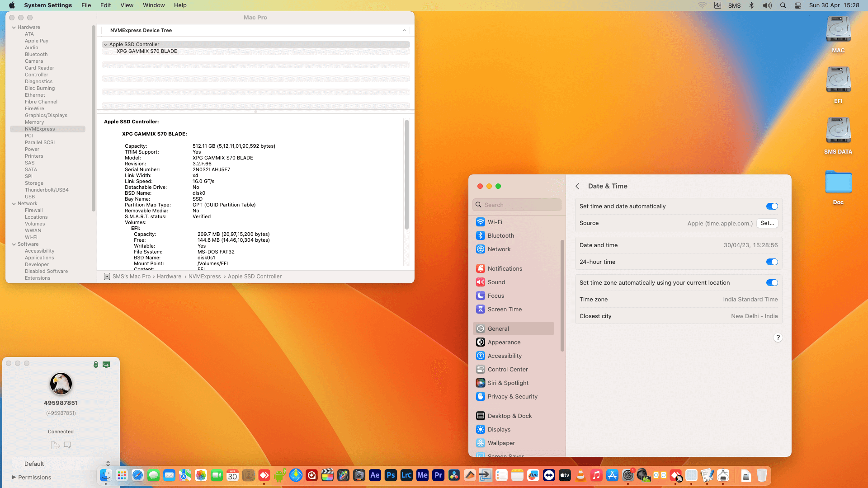Image resolution: width=868 pixels, height=488 pixels.
Task: Open the Edit menu
Action: 105,5
